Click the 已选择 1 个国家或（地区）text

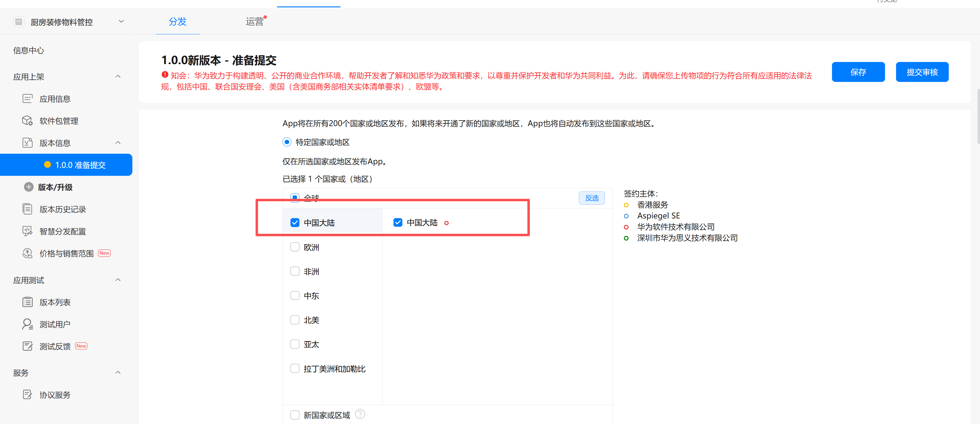(x=328, y=179)
